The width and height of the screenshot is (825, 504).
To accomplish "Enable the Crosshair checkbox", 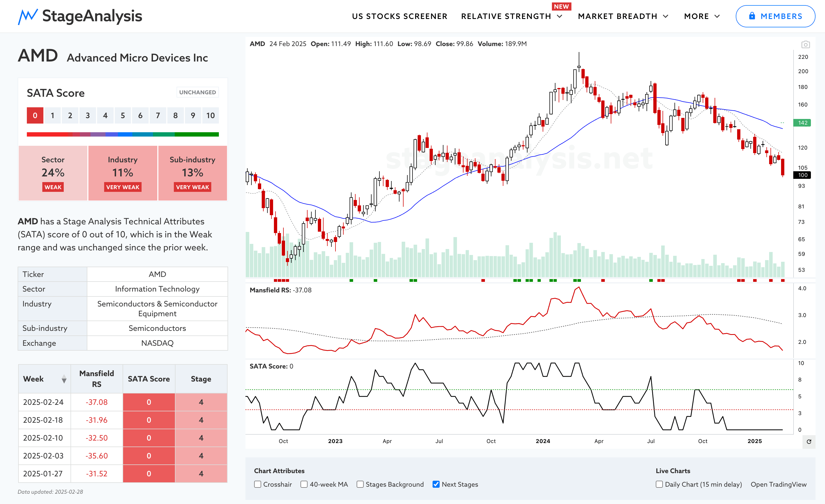I will [x=257, y=484].
